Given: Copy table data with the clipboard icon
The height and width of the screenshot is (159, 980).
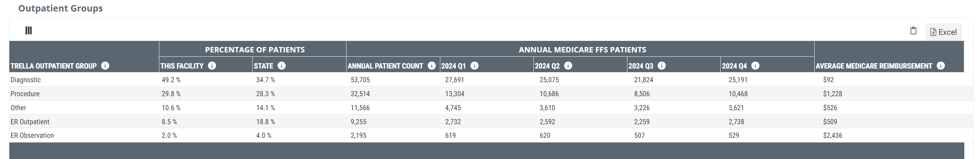Looking at the screenshot, I should click(x=913, y=31).
